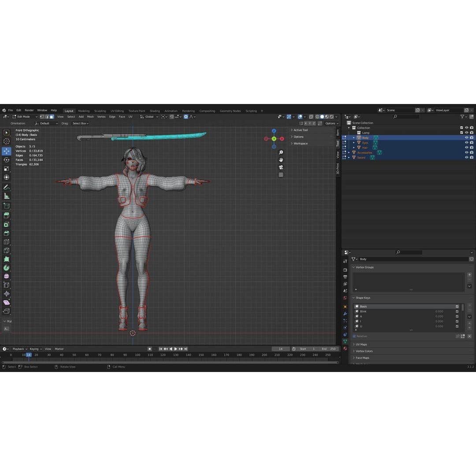The width and height of the screenshot is (476, 476).
Task: Select the Poly Build tool
Action: pyautogui.click(x=6, y=259)
